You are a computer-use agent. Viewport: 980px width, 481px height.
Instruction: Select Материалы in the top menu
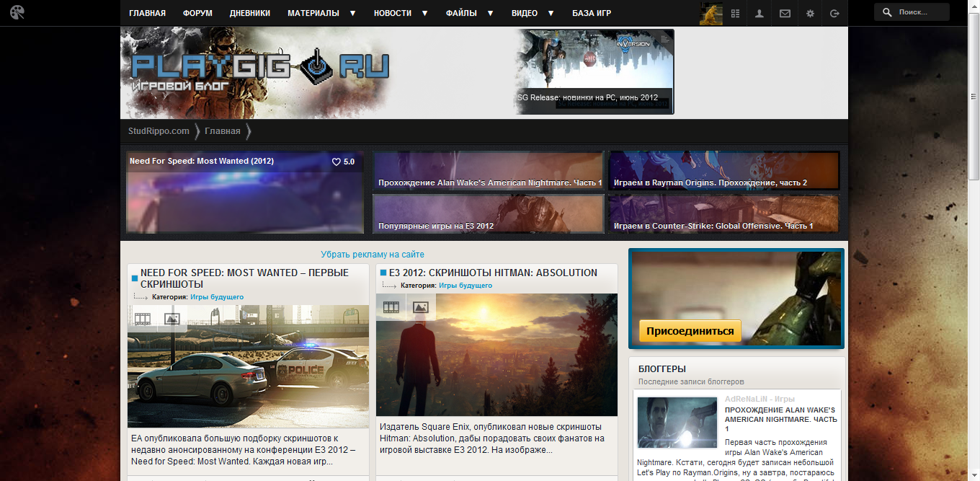pyautogui.click(x=313, y=13)
